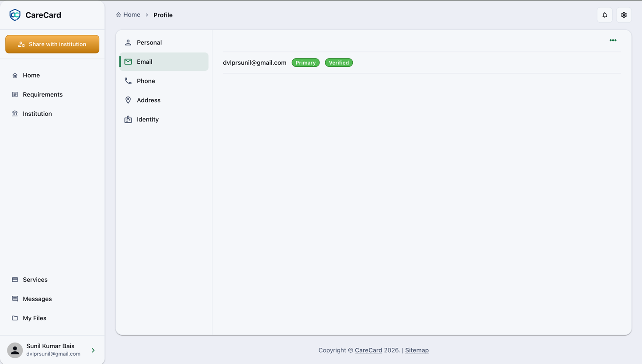Click the CareCard footer link
The width and height of the screenshot is (642, 364).
[368, 350]
